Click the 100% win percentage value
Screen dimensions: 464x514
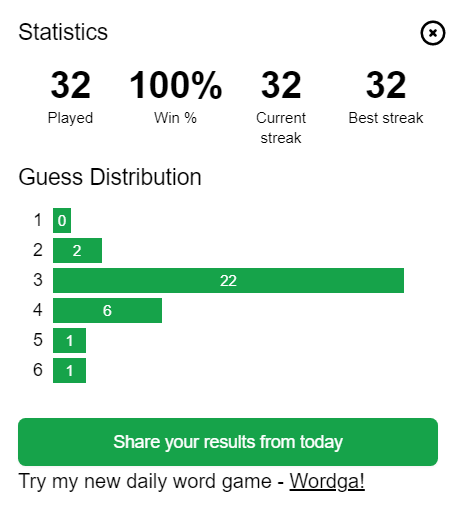(x=175, y=85)
